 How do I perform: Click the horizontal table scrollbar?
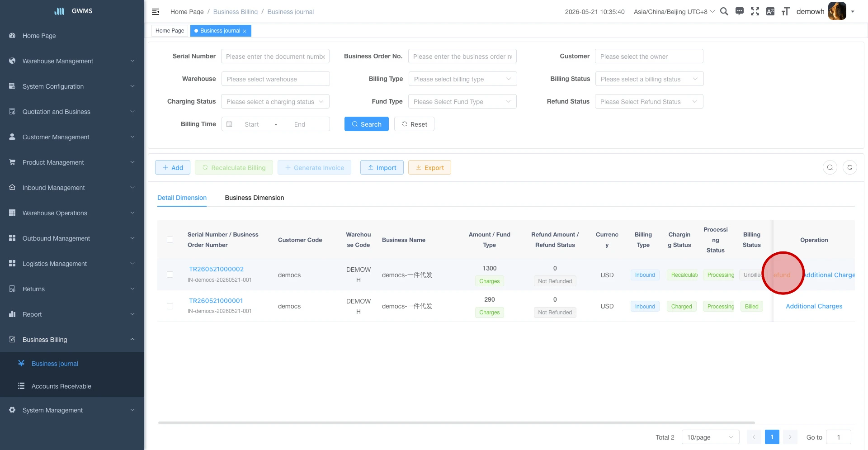tap(456, 423)
